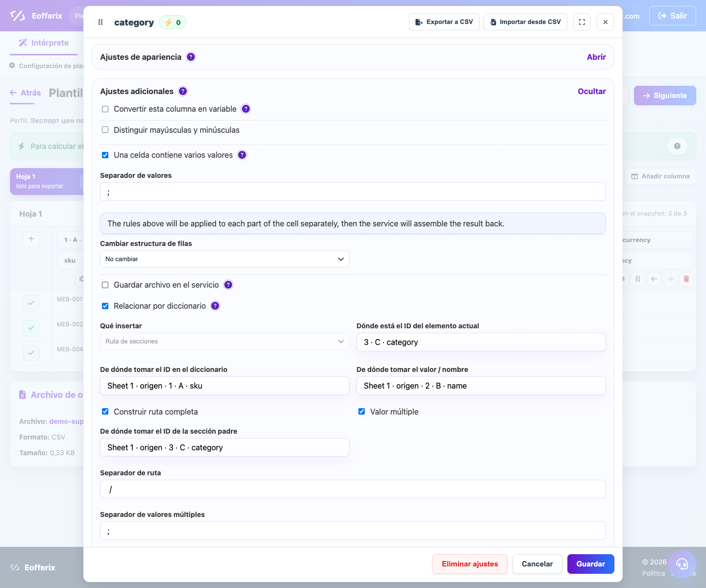Open help icon next to Ajustes adicionales
The width and height of the screenshot is (706, 588).
click(x=183, y=91)
